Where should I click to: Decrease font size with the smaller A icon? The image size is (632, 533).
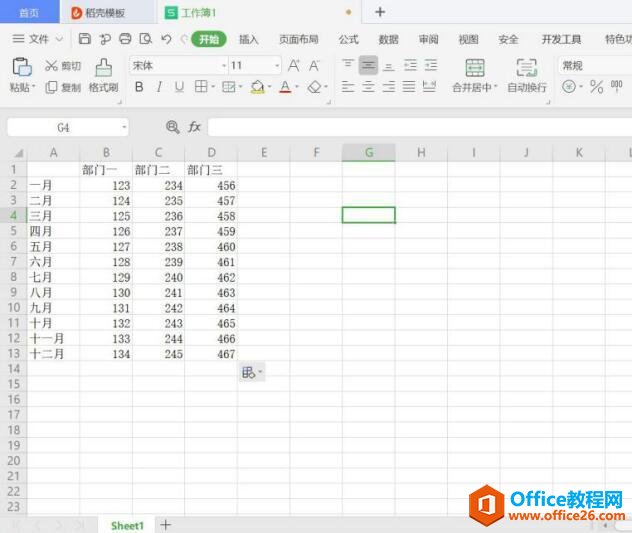click(x=314, y=65)
